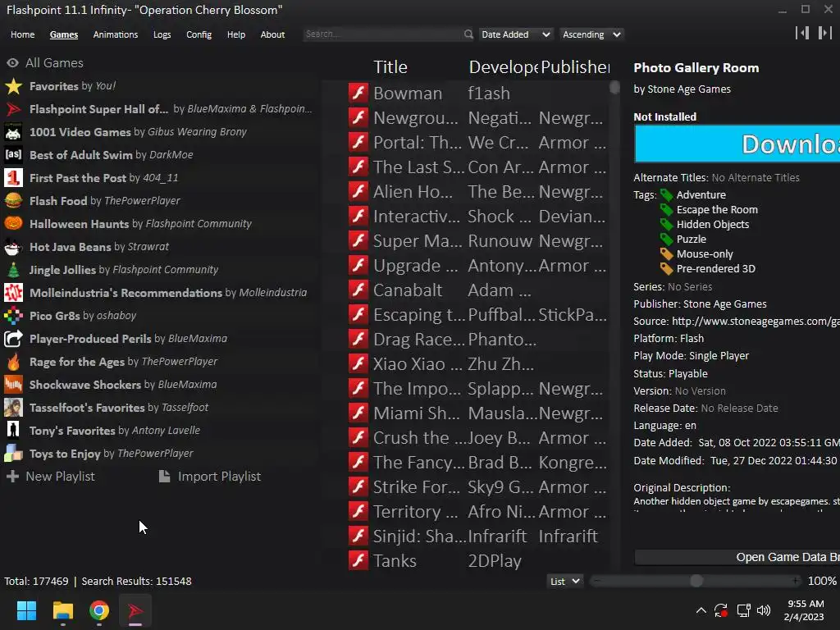Click the Adventure tag icon

(666, 195)
